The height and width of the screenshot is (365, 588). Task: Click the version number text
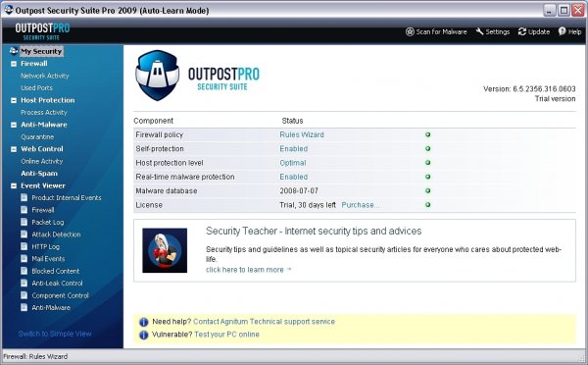pyautogui.click(x=529, y=89)
